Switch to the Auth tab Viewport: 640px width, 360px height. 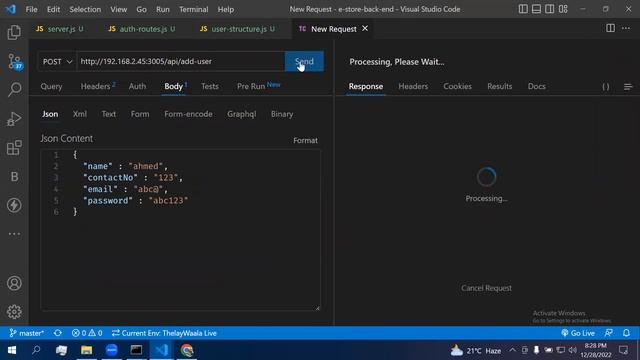[137, 87]
